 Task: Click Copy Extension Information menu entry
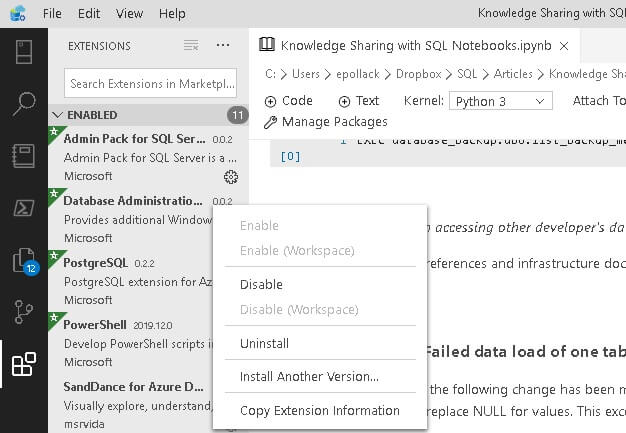click(x=319, y=411)
